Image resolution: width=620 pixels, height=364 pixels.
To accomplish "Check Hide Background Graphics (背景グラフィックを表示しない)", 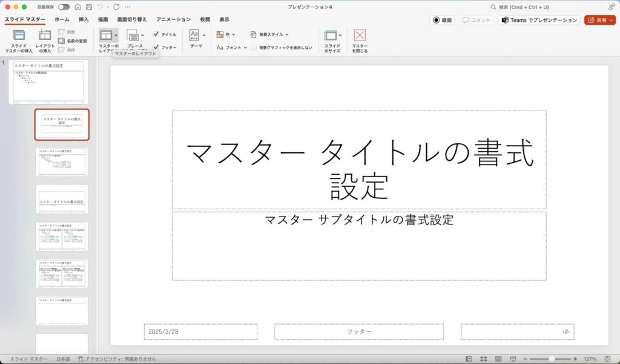I will click(x=254, y=47).
